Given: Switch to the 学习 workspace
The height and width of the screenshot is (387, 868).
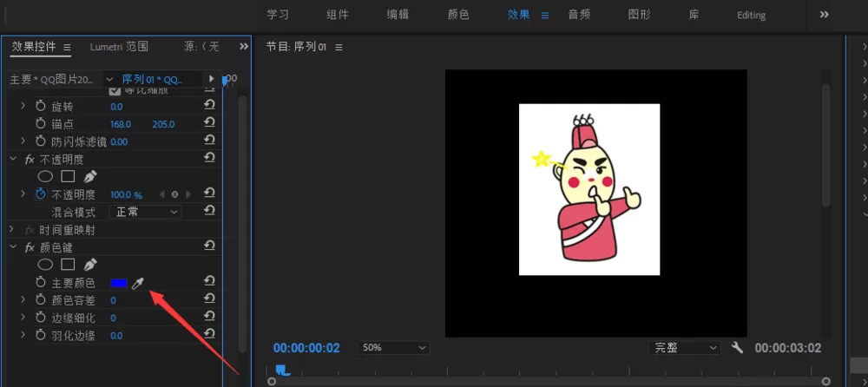Looking at the screenshot, I should [x=278, y=15].
